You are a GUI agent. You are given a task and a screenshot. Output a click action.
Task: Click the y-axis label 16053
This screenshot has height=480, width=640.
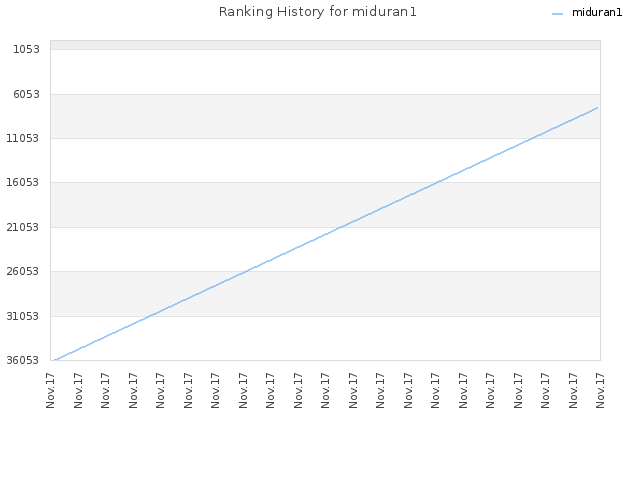pos(23,182)
